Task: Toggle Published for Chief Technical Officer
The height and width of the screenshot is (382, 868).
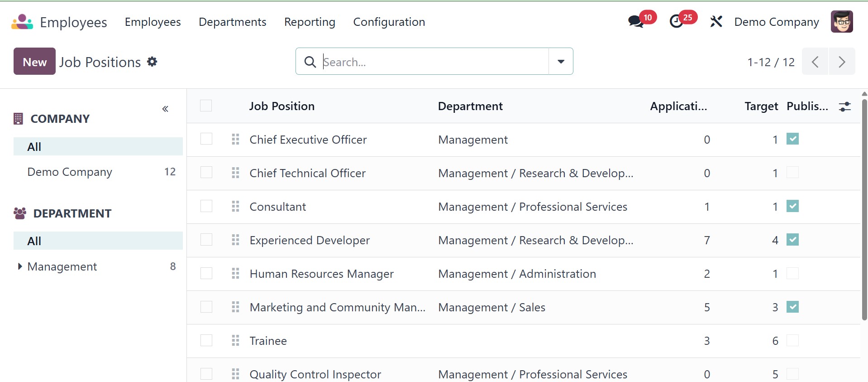Action: pos(792,173)
